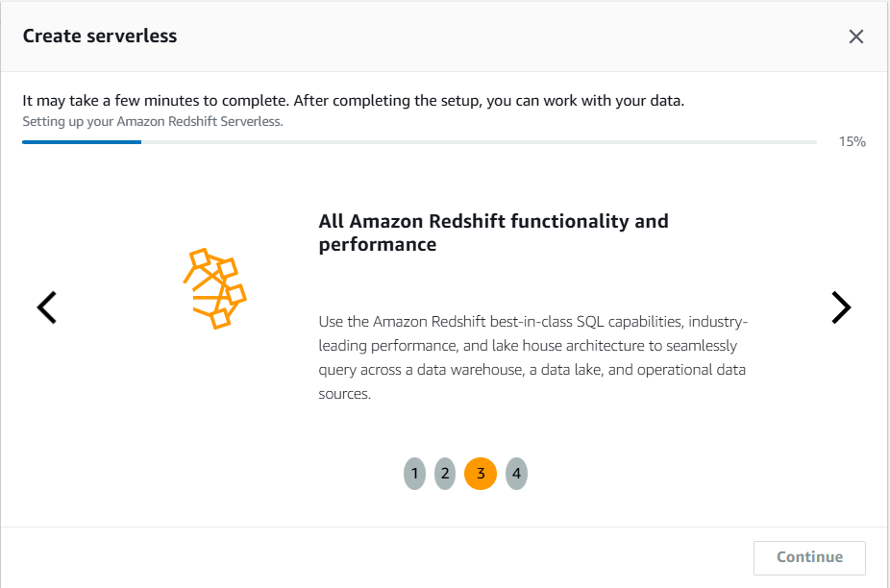Click the orange Redshift illustration icon

(x=214, y=288)
